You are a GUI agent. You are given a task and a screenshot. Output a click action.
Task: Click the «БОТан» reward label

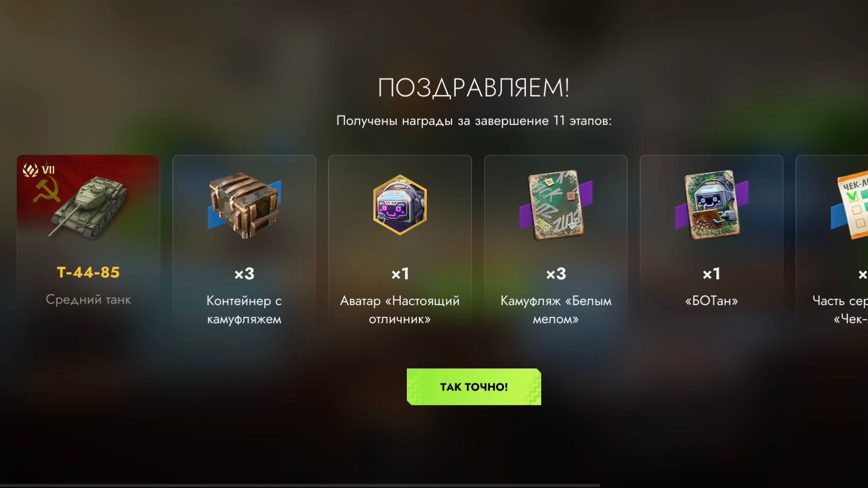712,301
